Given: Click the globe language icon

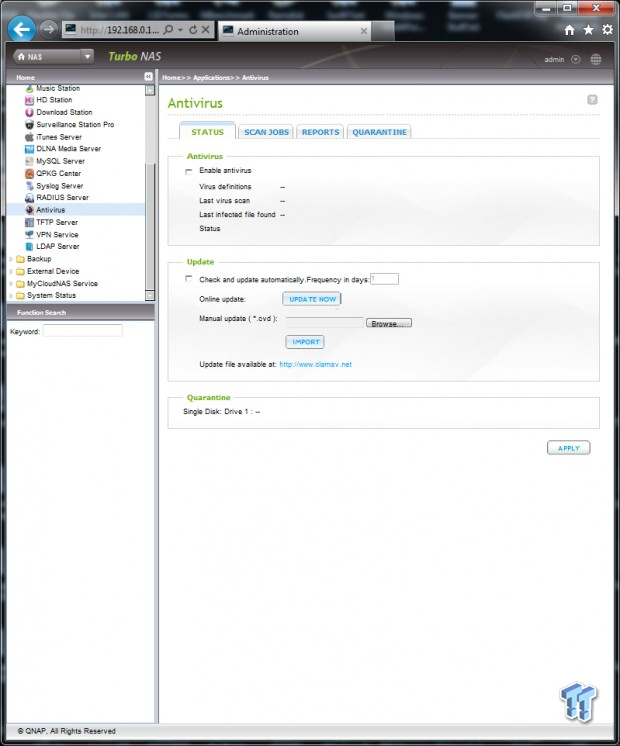Looking at the screenshot, I should (x=596, y=59).
